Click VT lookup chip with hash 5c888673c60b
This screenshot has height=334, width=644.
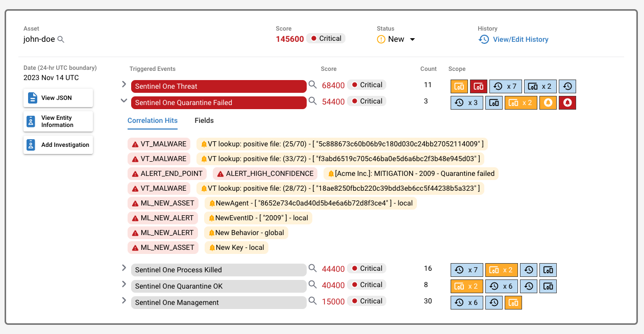[x=342, y=144]
